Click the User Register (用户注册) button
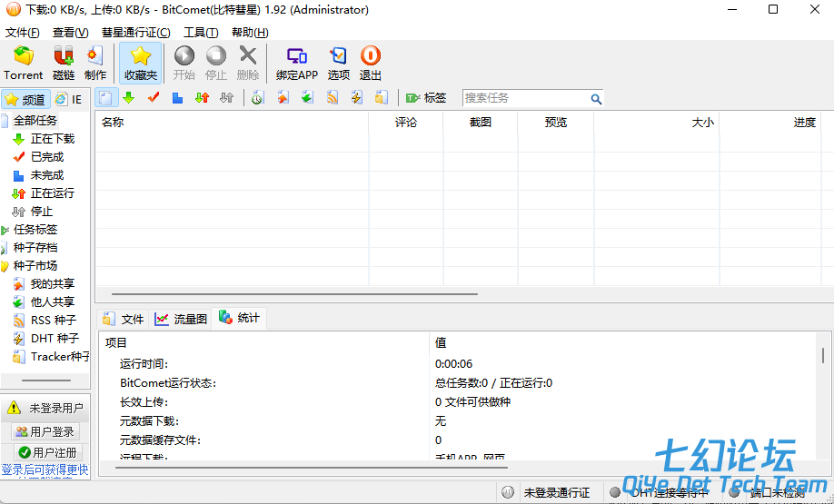Image resolution: width=834 pixels, height=504 pixels. click(x=47, y=453)
